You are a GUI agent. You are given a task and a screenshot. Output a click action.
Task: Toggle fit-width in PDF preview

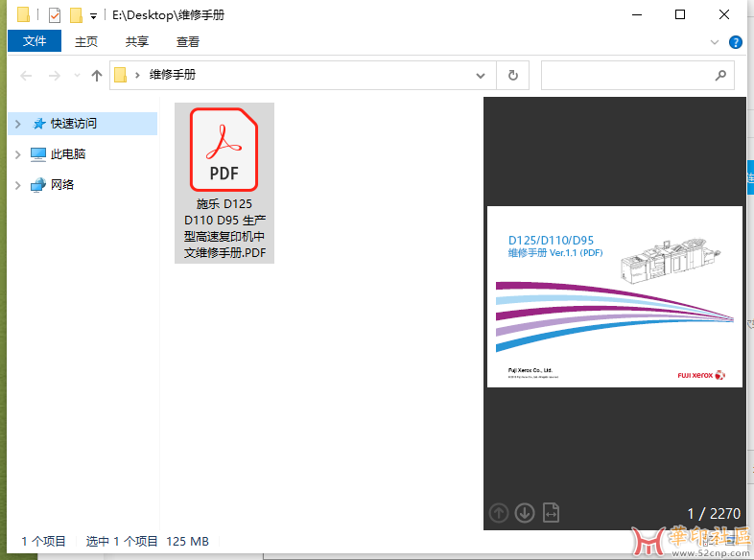551,513
